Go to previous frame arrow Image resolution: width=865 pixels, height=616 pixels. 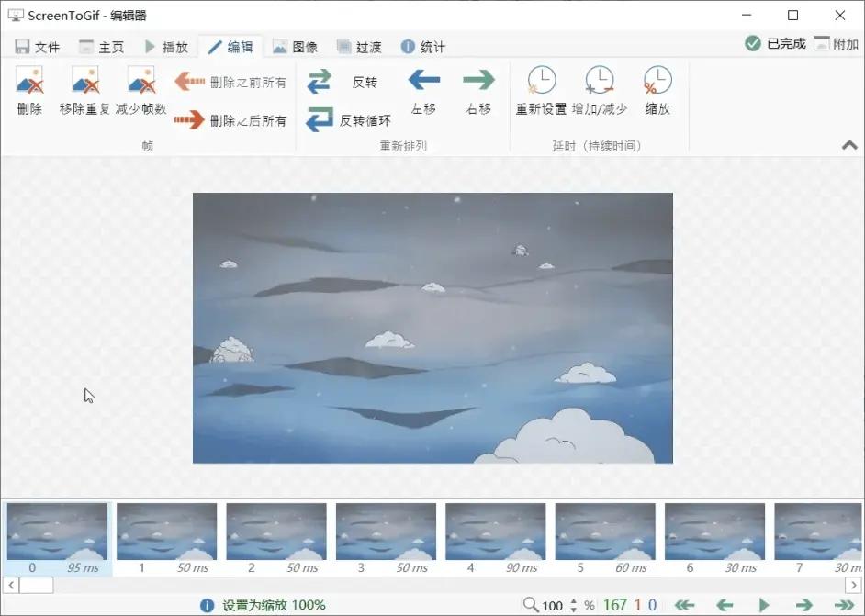click(x=725, y=605)
